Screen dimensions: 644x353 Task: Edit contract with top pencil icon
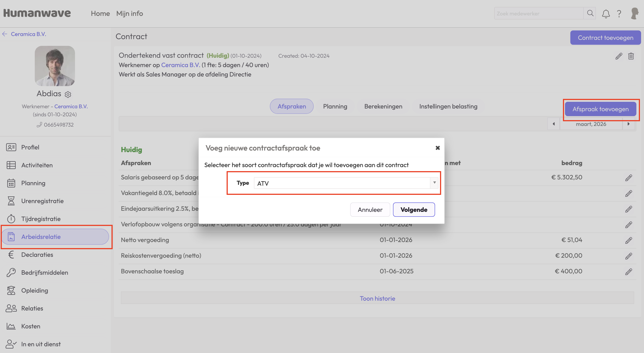(x=619, y=56)
